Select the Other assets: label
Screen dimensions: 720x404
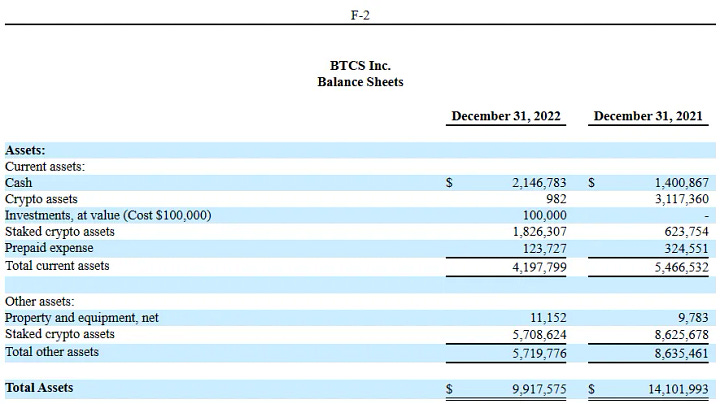tap(39, 302)
